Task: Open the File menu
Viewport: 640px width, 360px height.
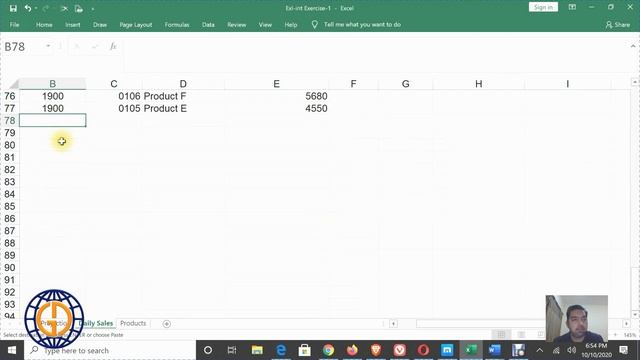Action: [14, 24]
